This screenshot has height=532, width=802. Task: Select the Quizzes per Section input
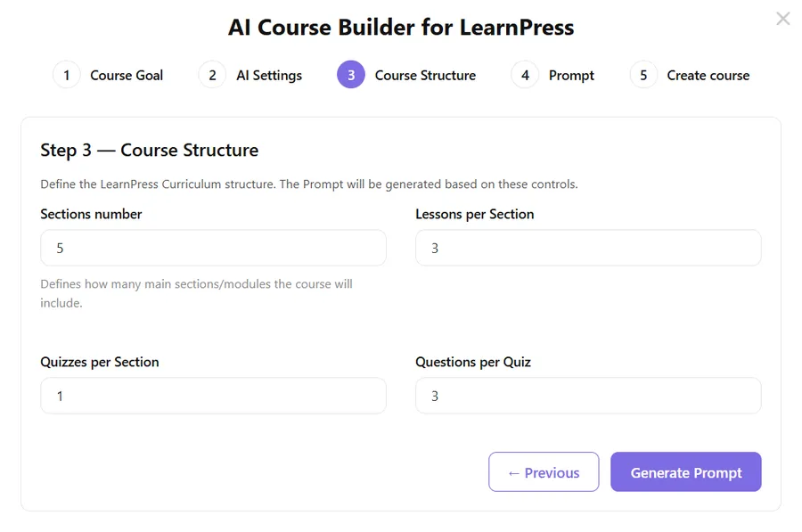tap(213, 396)
